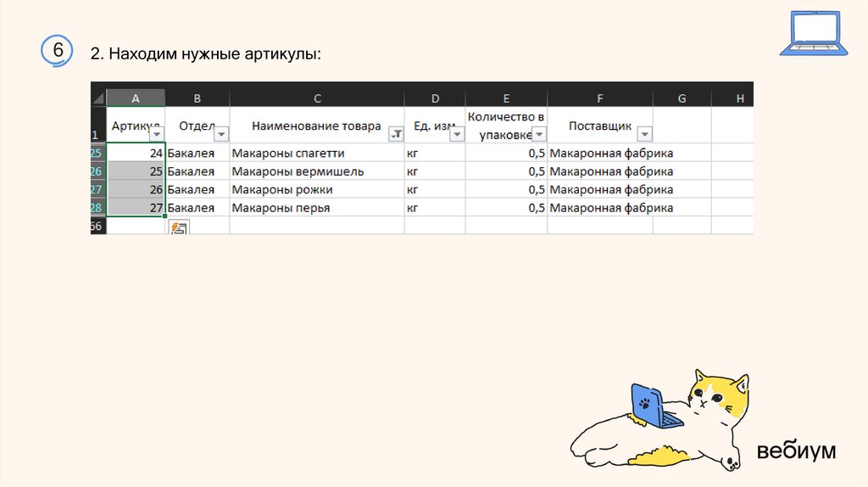Select column C header
Viewport: 868px width, 487px height.
pos(317,98)
